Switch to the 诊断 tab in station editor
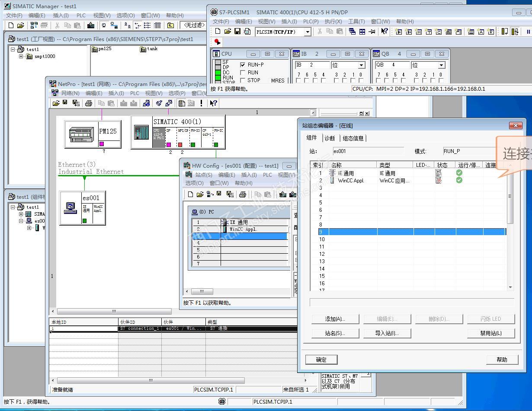 330,138
